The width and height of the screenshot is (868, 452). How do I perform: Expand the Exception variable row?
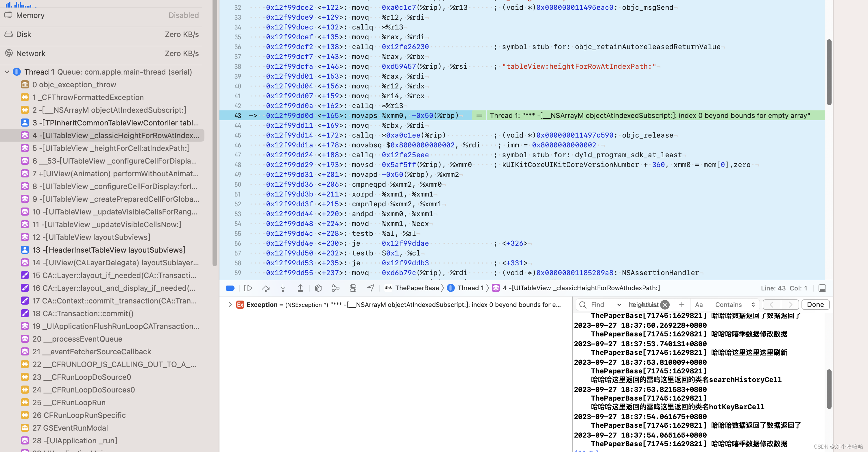point(230,305)
